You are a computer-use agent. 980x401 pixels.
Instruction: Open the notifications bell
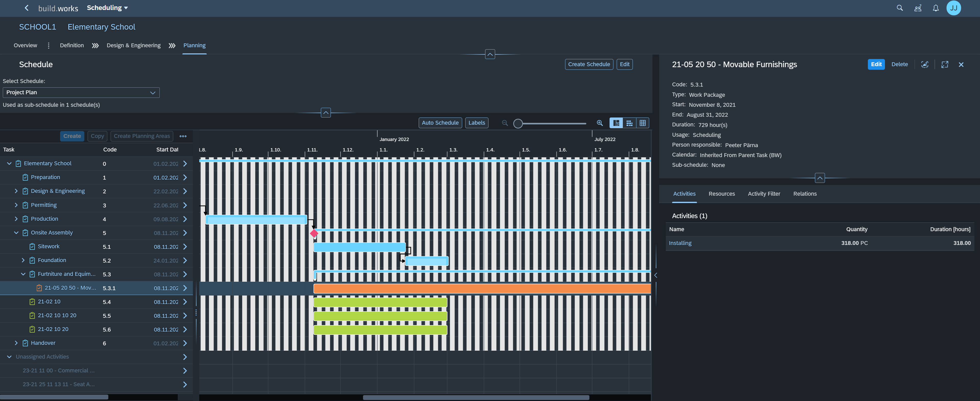pos(936,8)
